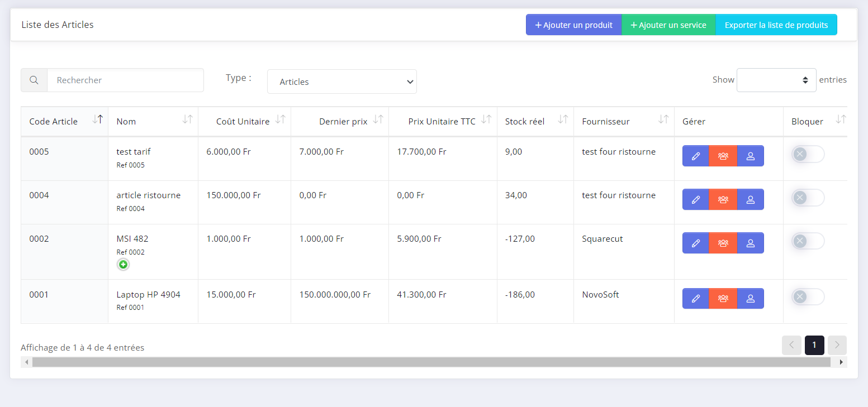Toggle the Bloquer switch for article 0005
Screen dimensions: 868x407
[x=807, y=154]
